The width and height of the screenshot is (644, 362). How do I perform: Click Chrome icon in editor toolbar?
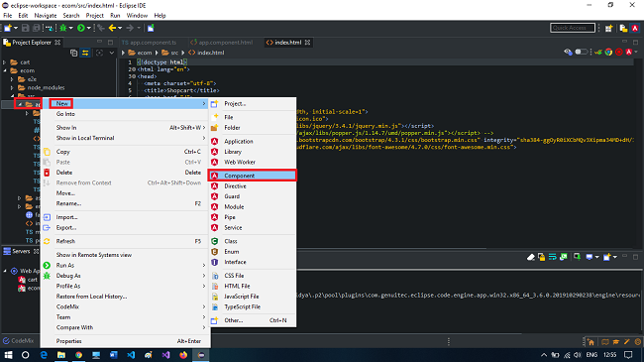pyautogui.click(x=608, y=53)
